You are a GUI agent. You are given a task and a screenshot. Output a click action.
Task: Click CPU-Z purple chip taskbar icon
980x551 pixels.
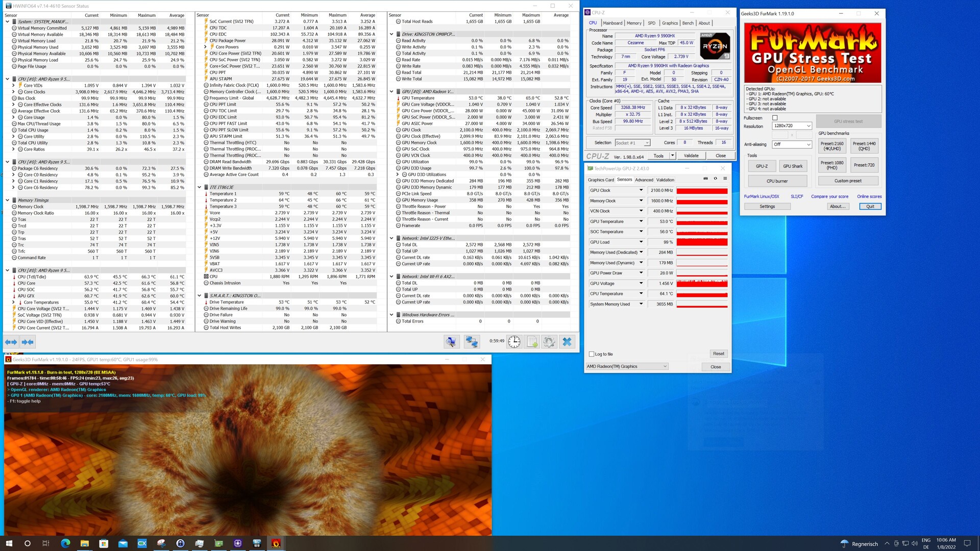point(238,543)
